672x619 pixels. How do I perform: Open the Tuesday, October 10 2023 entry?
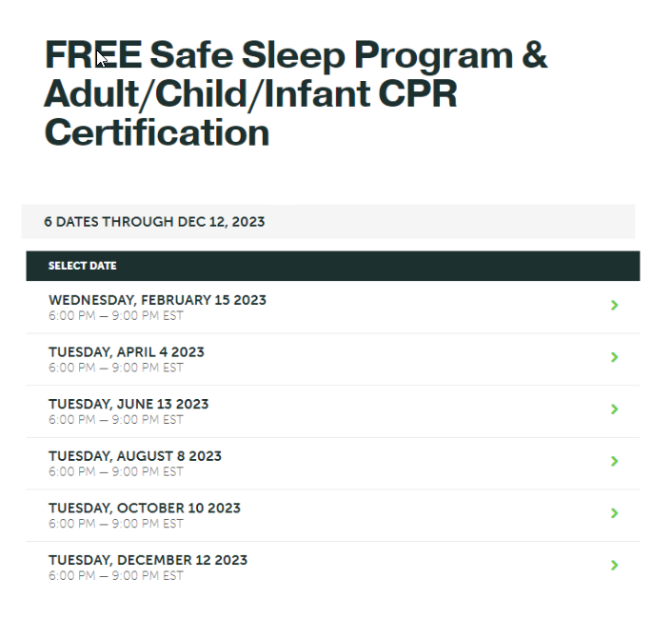tap(333, 515)
